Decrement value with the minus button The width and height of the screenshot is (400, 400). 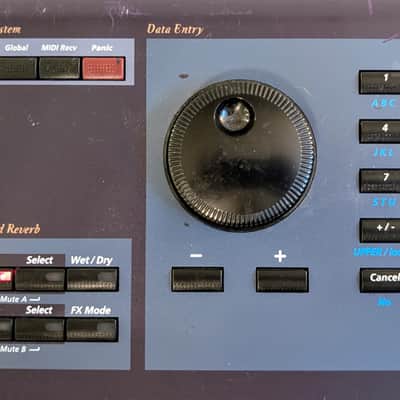197,279
